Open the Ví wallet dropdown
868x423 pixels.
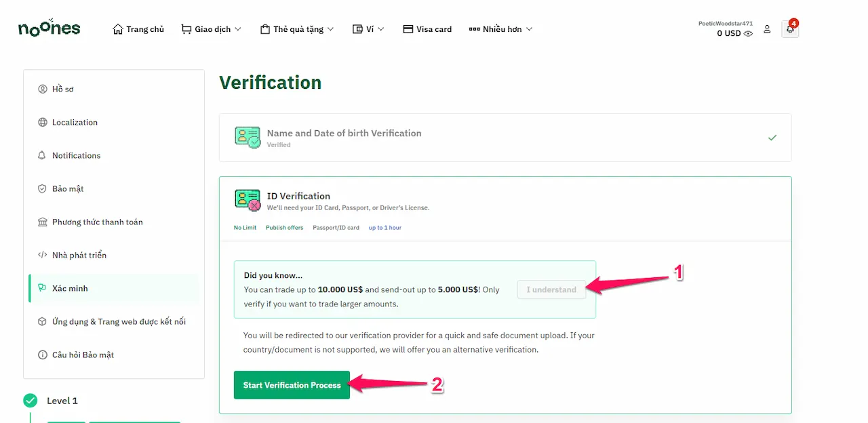(368, 29)
